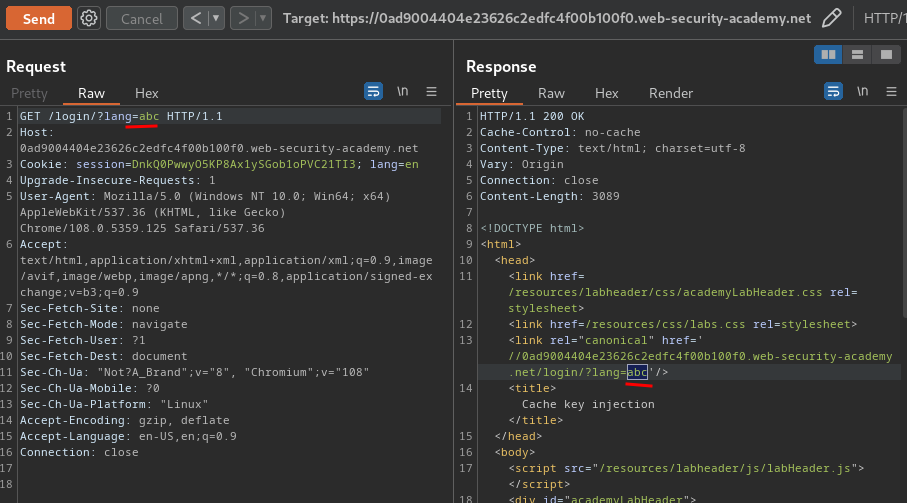Screen dimensions: 907x503
Task: Click the Sec-Fetch-Dest: document line
Action: [104, 356]
